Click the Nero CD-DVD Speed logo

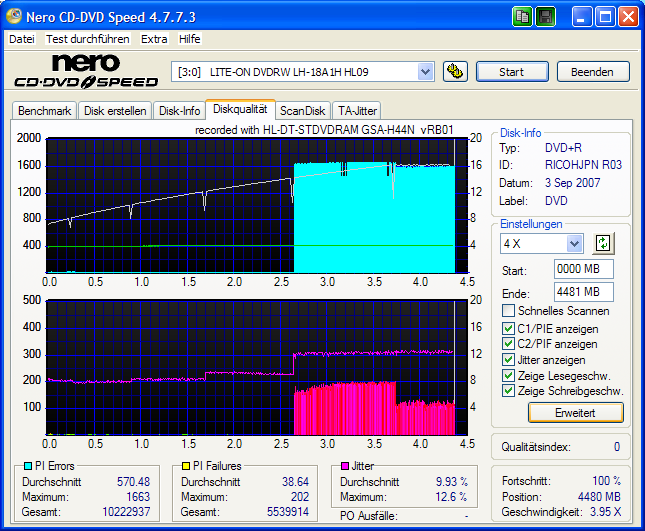coord(85,72)
